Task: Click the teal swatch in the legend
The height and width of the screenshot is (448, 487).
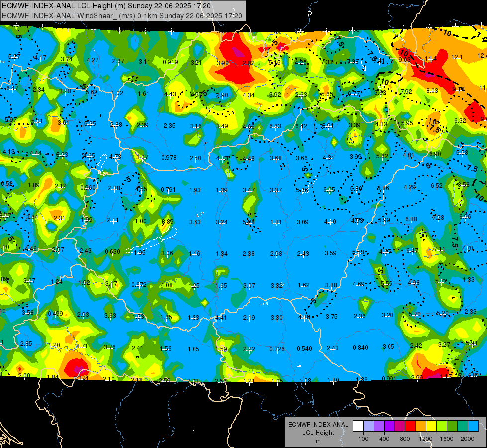Action: click(463, 426)
